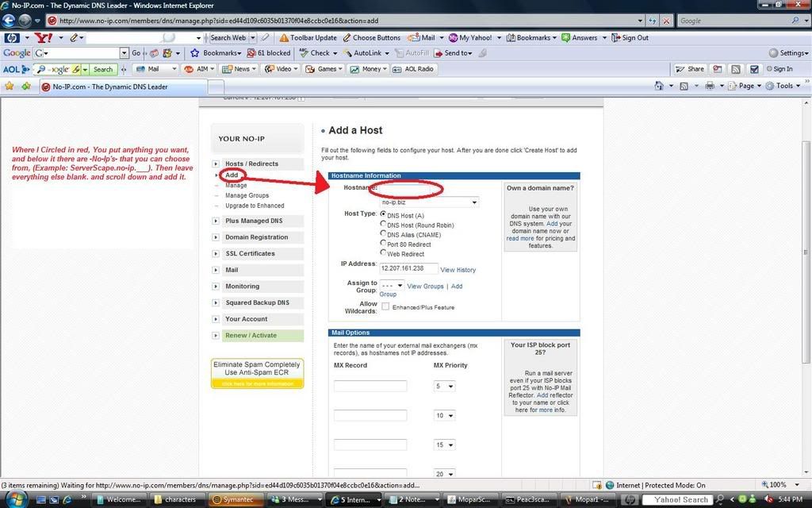Enable the Allow Wildcards checkbox
Viewport: 812px width, 508px height.
pos(385,307)
